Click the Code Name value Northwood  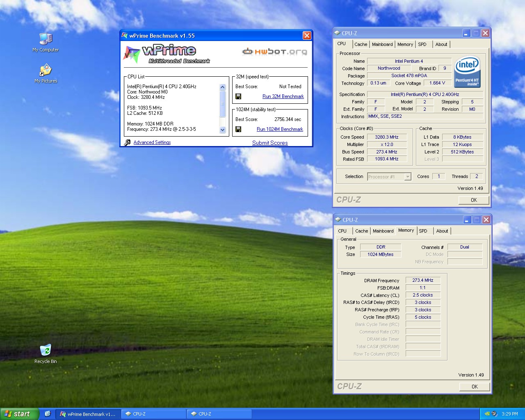(x=389, y=68)
